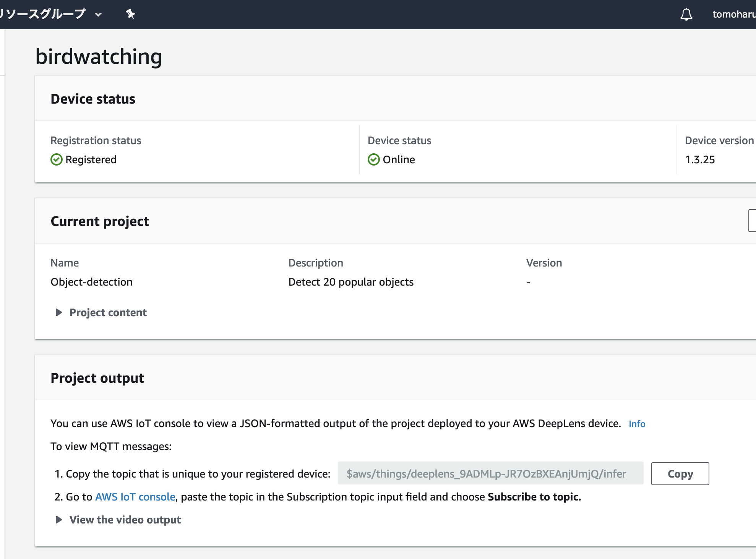Click the birdwatching device title

coord(99,57)
